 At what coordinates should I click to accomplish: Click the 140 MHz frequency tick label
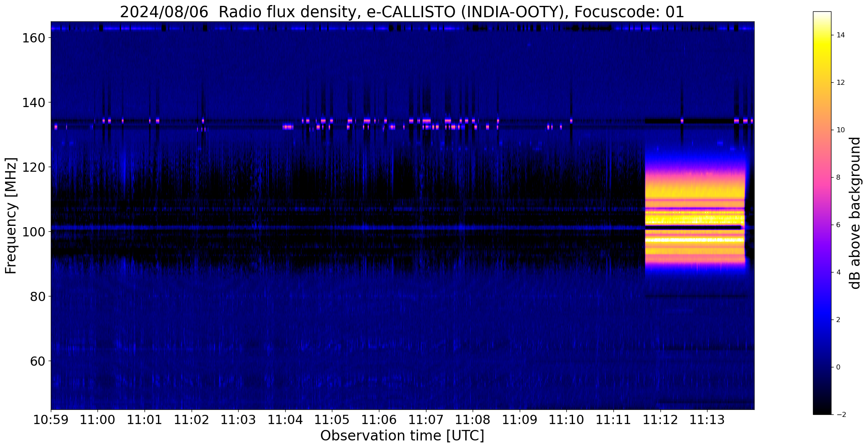point(33,102)
